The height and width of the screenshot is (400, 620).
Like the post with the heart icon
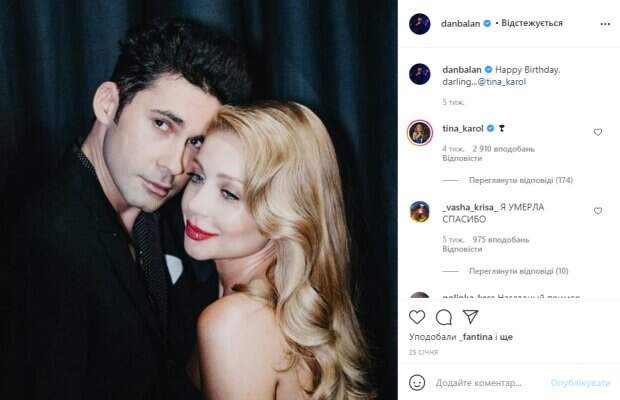[x=417, y=317]
